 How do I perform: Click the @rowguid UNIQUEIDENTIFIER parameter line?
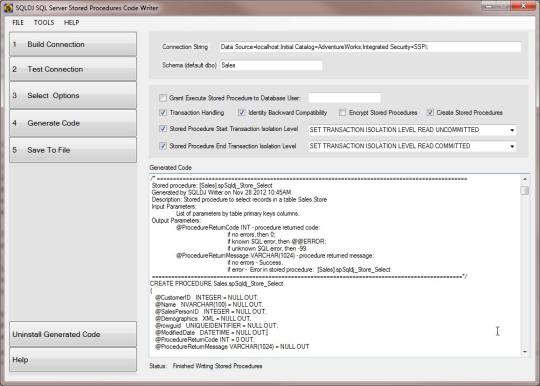click(x=216, y=325)
